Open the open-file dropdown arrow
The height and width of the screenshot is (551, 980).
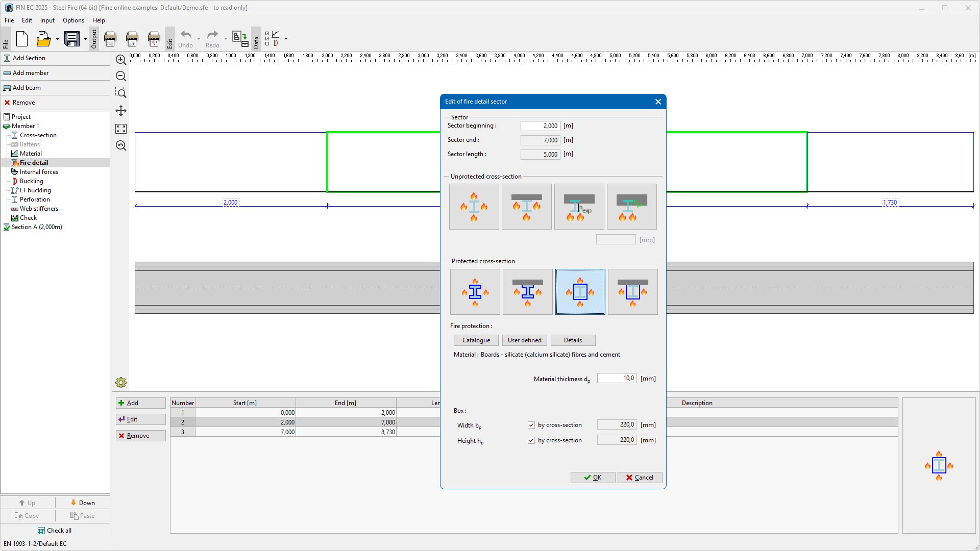57,39
